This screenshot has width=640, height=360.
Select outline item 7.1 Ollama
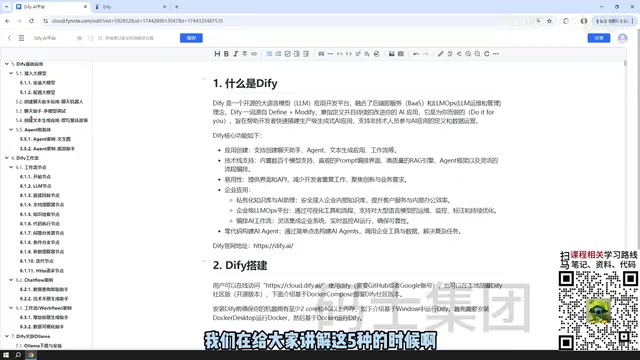point(39,346)
